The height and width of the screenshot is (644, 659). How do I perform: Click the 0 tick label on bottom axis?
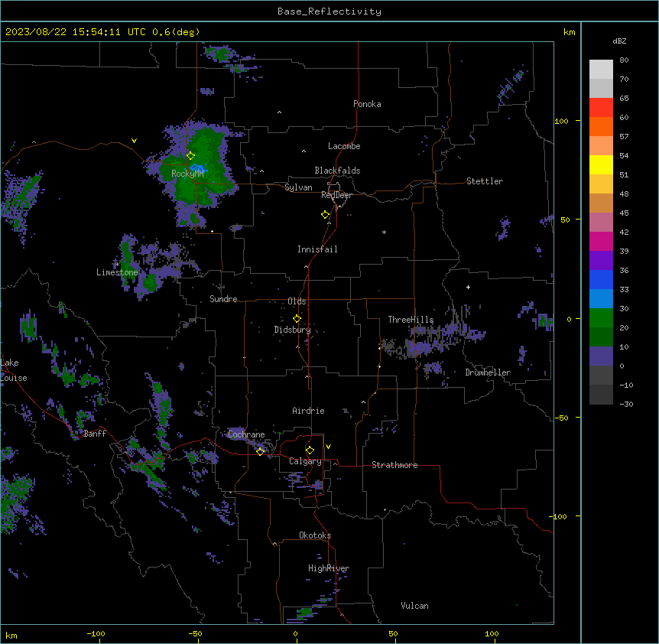[x=295, y=634]
